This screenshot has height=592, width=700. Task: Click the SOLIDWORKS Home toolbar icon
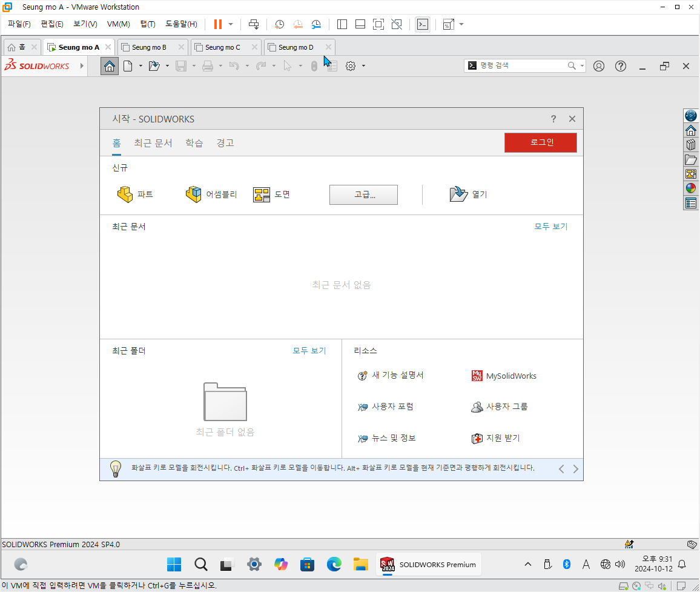(110, 66)
